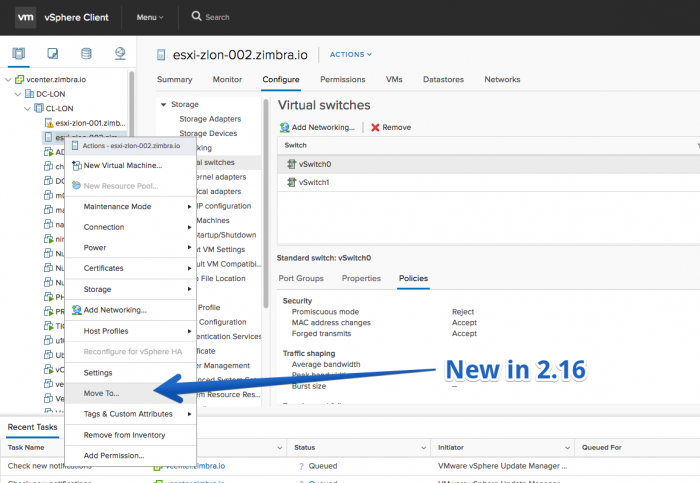The height and width of the screenshot is (483, 700).
Task: Open the Recent Tasks tab
Action: 32,427
